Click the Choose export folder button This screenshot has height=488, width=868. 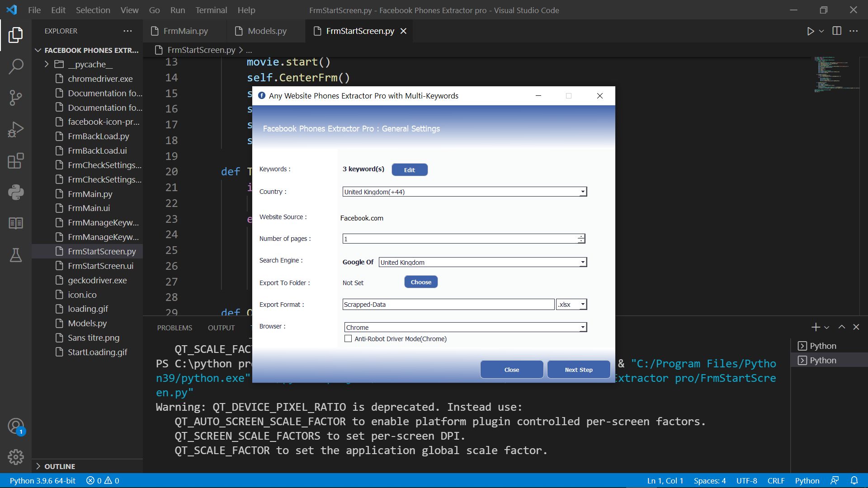421,282
